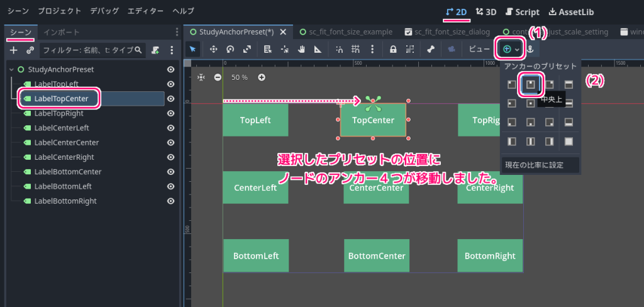The height and width of the screenshot is (307, 644).
Task: Choose the center anchor preset
Action: click(x=531, y=103)
